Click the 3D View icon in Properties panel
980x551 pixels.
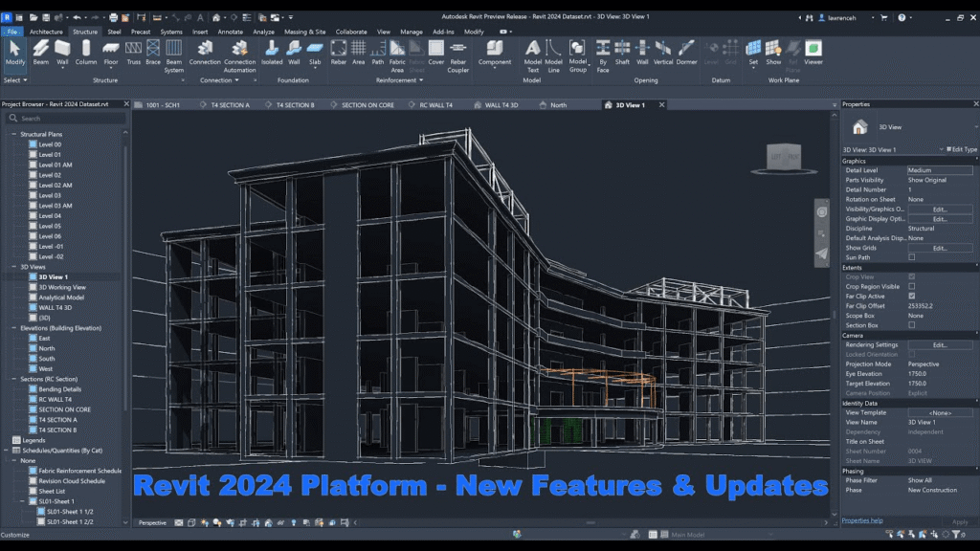tap(859, 125)
